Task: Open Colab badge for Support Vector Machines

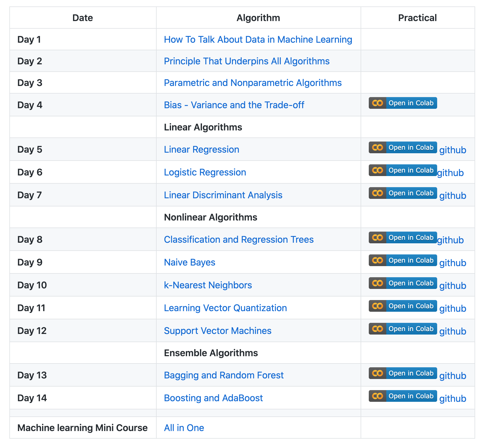Action: coord(402,329)
